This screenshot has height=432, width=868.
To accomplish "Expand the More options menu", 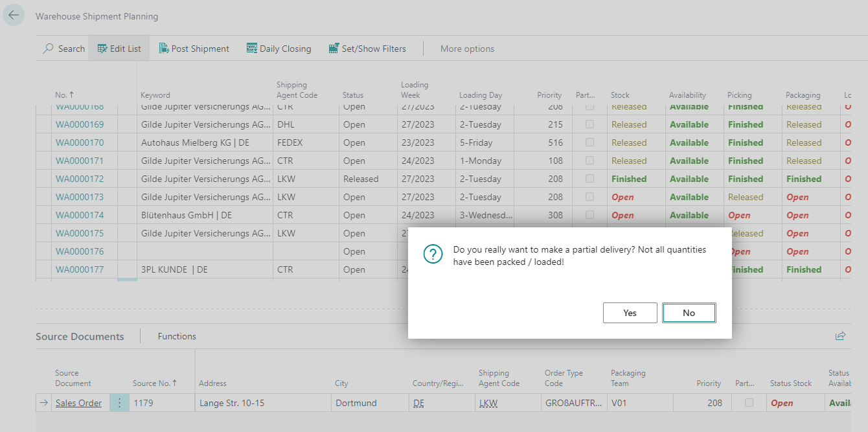I will pyautogui.click(x=467, y=48).
